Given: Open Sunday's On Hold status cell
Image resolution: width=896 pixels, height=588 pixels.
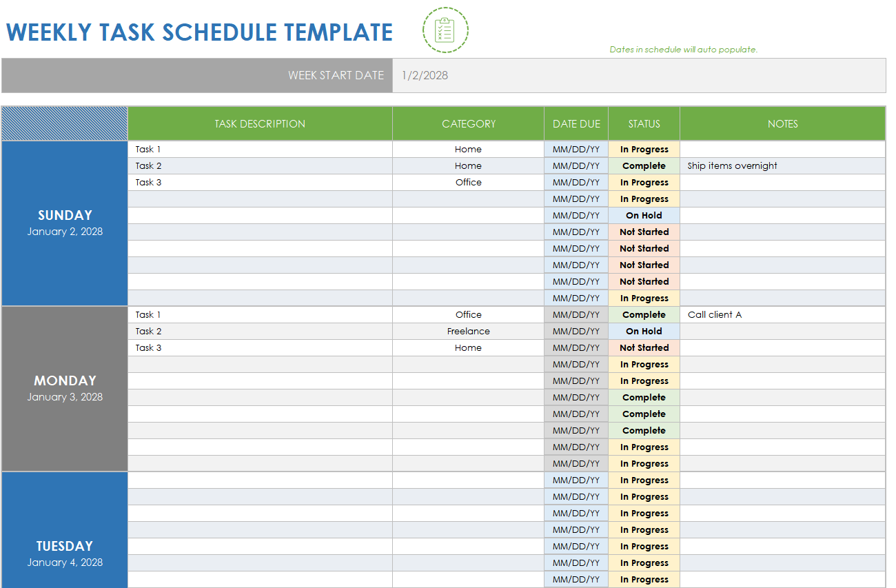Looking at the screenshot, I should [x=644, y=216].
